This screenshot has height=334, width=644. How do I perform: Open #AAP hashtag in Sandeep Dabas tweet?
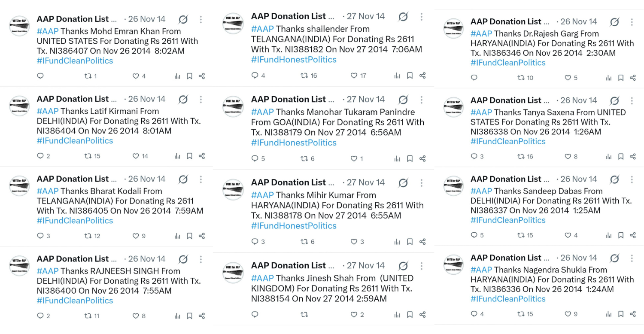(481, 191)
